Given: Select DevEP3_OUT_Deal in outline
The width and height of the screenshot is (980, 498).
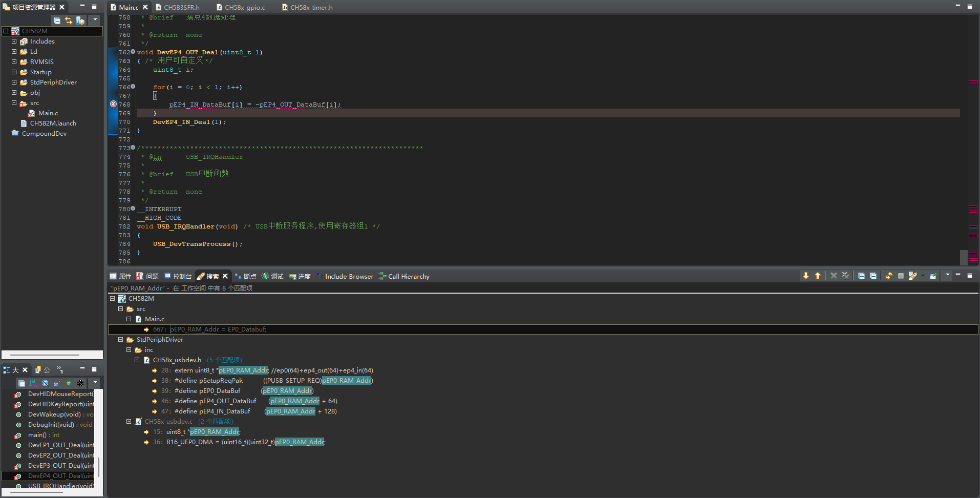Looking at the screenshot, I should click(x=61, y=466).
